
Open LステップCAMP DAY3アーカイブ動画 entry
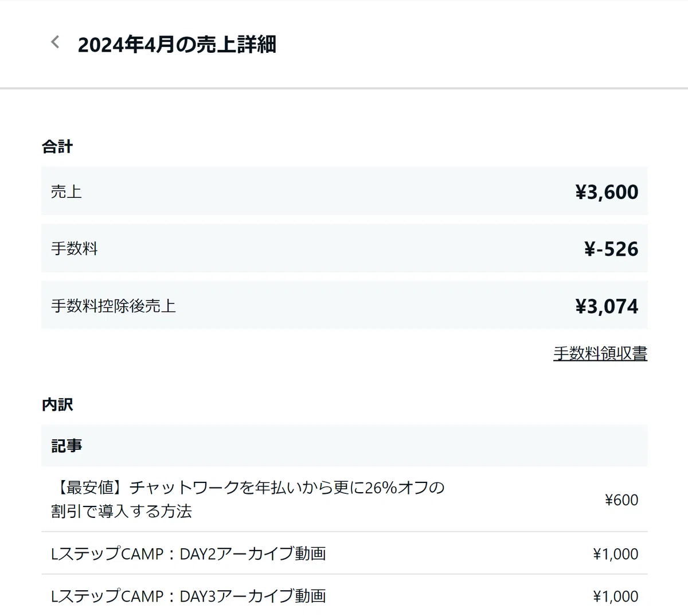(x=189, y=596)
